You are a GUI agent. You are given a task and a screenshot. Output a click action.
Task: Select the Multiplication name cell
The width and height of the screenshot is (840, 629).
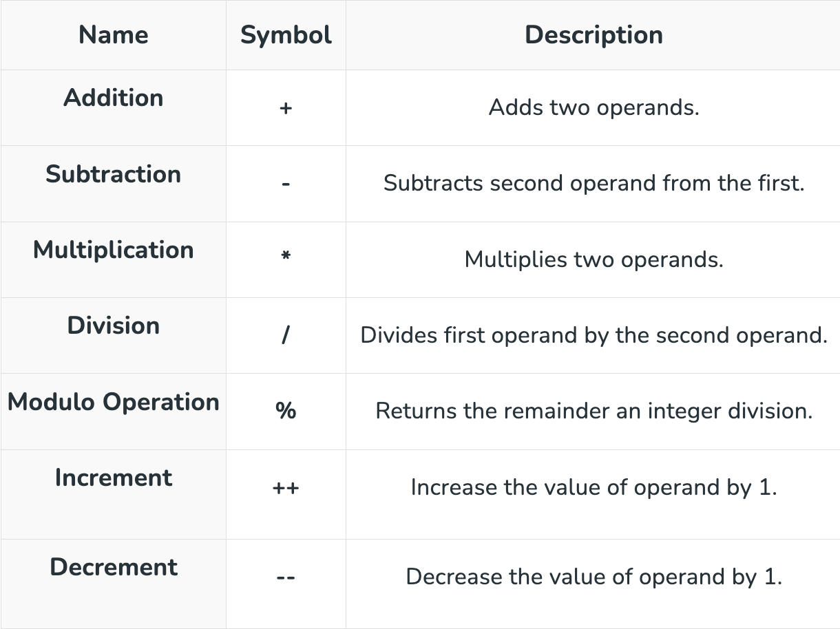click(114, 250)
